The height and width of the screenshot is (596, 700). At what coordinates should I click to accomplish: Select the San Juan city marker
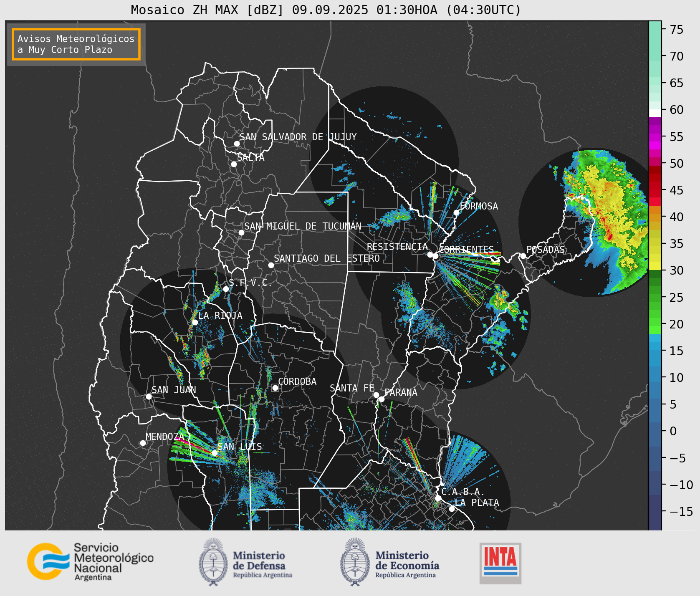tap(149, 396)
